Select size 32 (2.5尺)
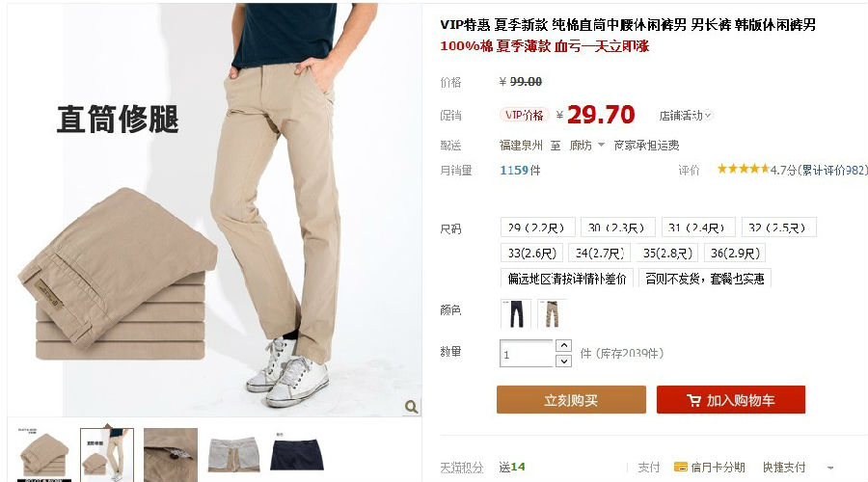This screenshot has height=482, width=868. (x=778, y=228)
